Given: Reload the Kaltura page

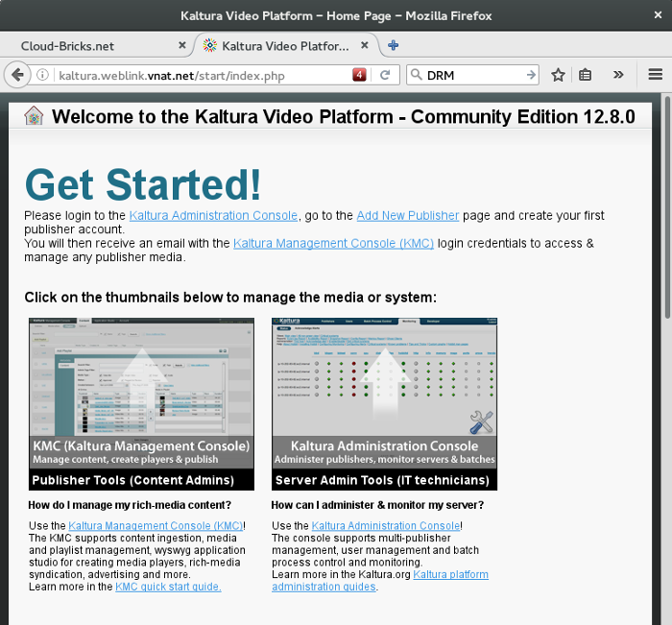Looking at the screenshot, I should click(385, 75).
